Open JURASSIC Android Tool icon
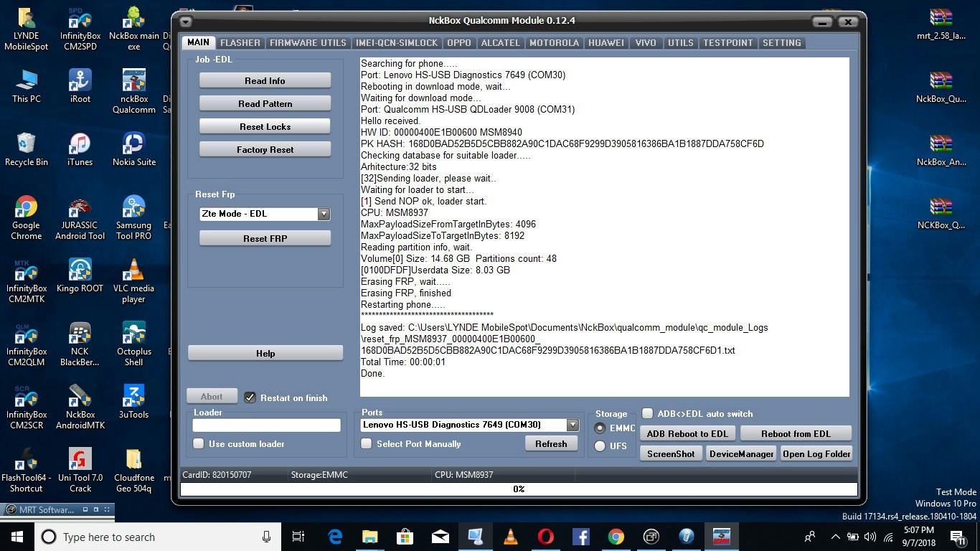The image size is (980, 551). [80, 217]
